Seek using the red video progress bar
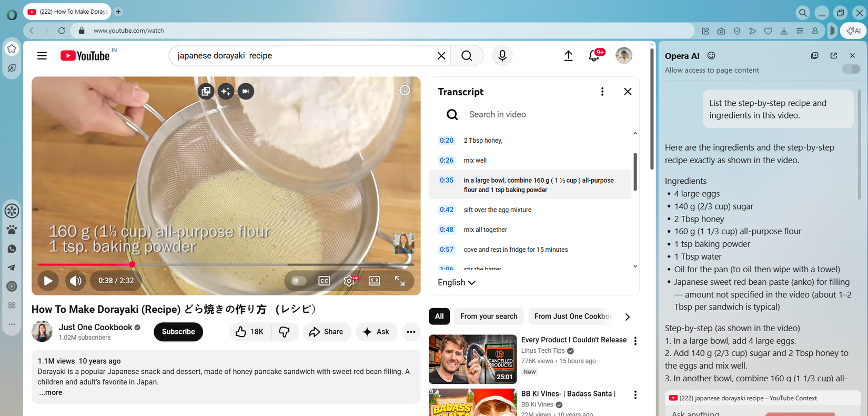Screen dimensions: 868x416 coord(226,264)
